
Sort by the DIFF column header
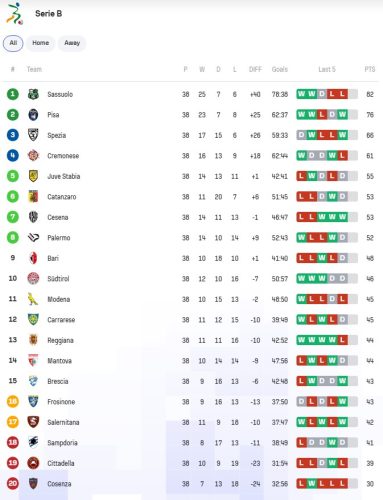[x=255, y=69]
